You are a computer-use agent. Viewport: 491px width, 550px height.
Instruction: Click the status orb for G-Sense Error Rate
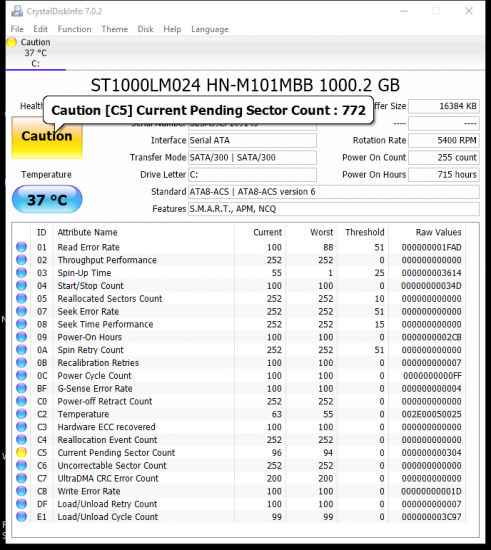(x=21, y=388)
